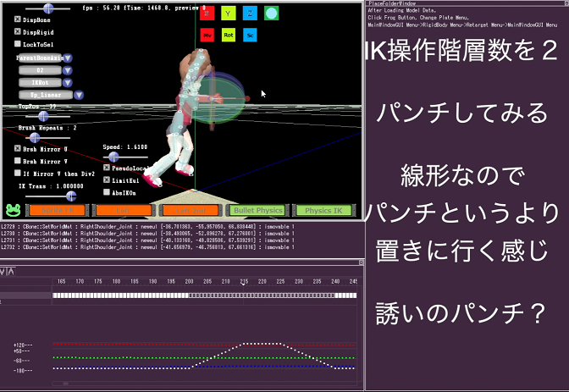The height and width of the screenshot is (392, 569).
Task: Click the green frog icon
Action: click(x=13, y=208)
